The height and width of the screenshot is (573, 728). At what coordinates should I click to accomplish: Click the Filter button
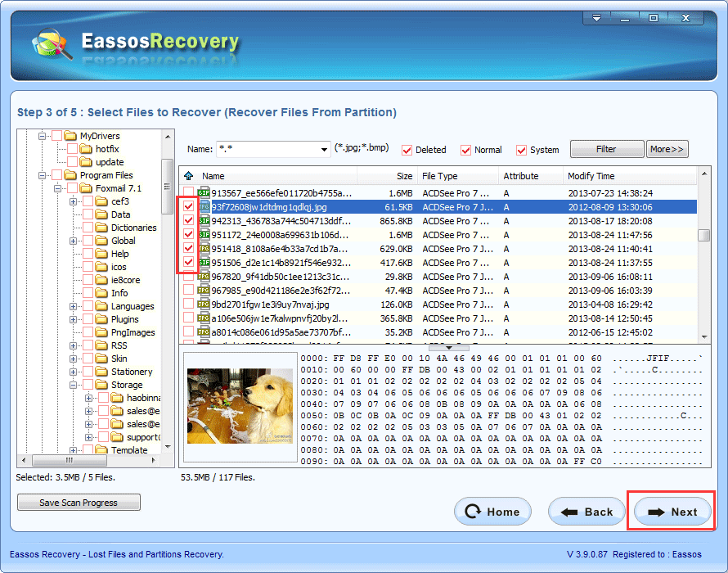[x=607, y=149]
